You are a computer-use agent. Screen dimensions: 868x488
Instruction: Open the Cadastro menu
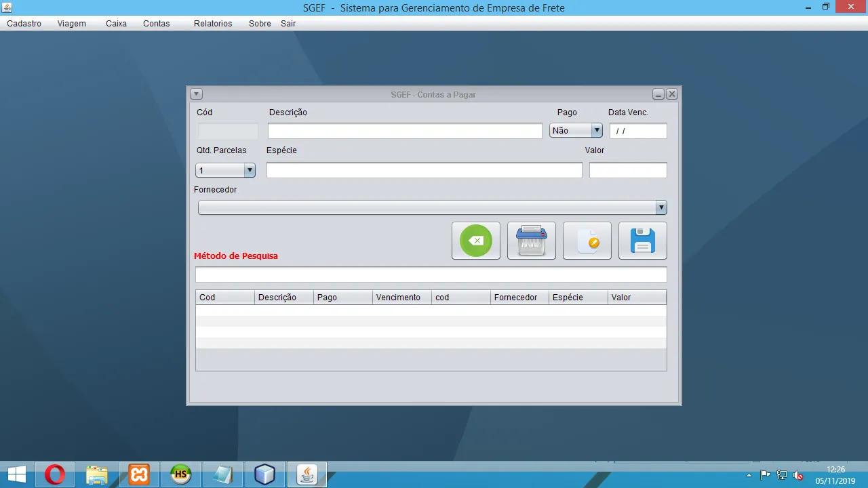tap(24, 24)
